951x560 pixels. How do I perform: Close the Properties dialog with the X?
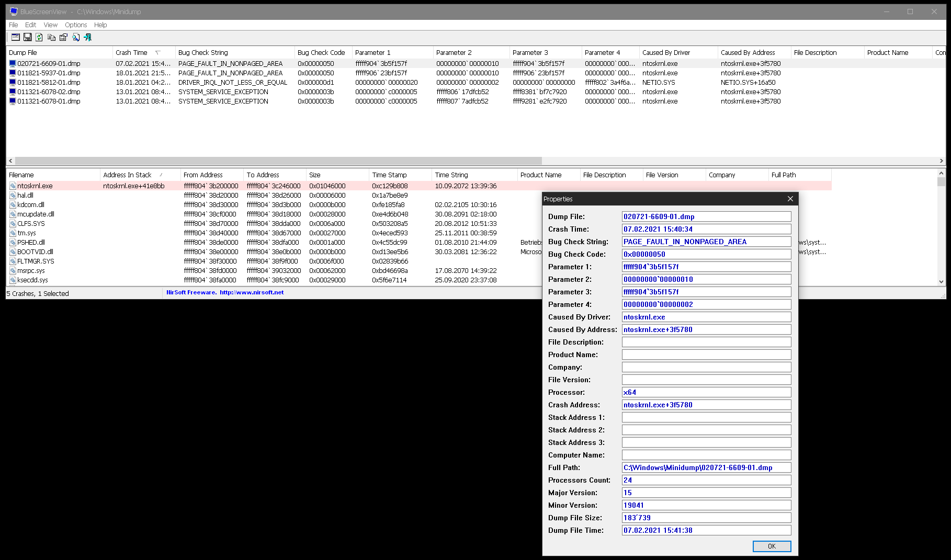(790, 199)
